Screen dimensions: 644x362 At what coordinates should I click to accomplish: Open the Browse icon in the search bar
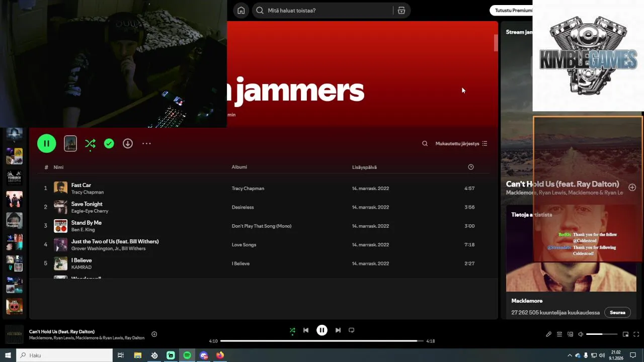click(x=401, y=11)
